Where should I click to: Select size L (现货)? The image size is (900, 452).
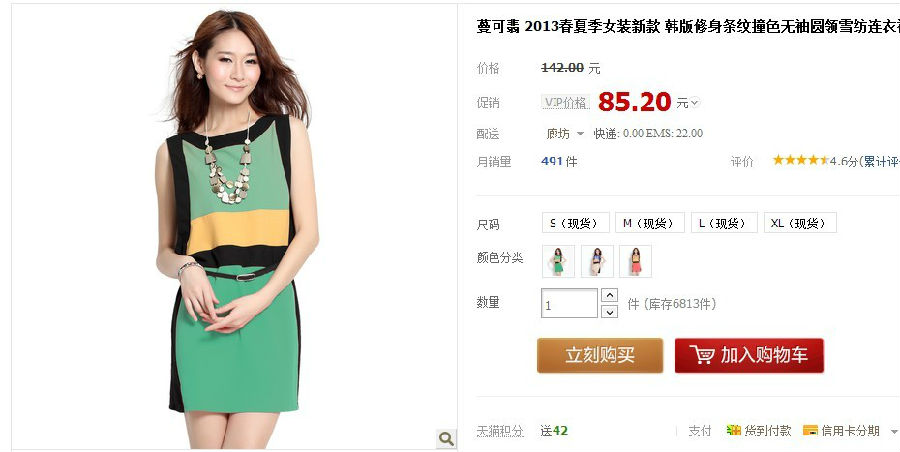coord(724,223)
